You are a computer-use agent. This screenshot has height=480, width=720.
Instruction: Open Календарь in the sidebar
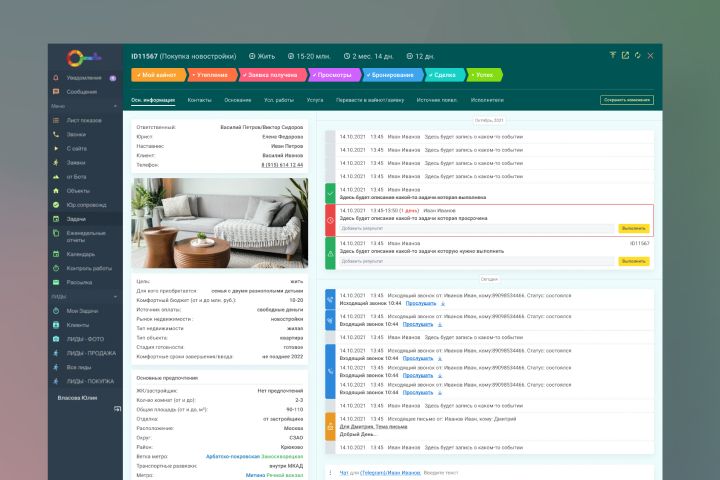80,254
